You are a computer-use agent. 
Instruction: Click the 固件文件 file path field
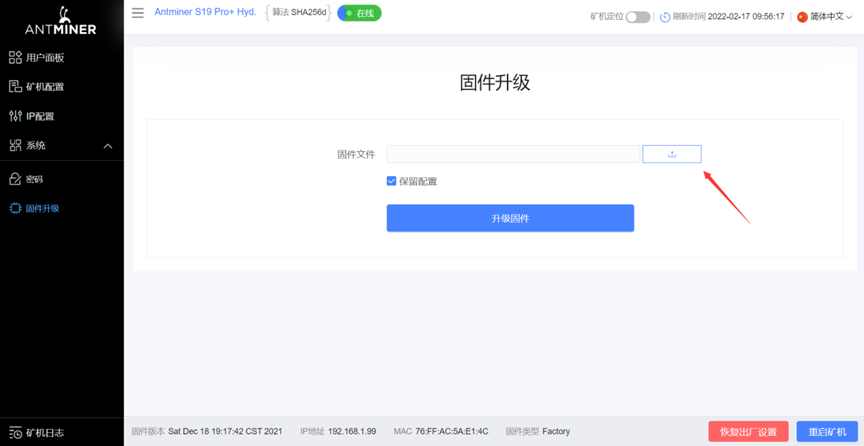(513, 154)
